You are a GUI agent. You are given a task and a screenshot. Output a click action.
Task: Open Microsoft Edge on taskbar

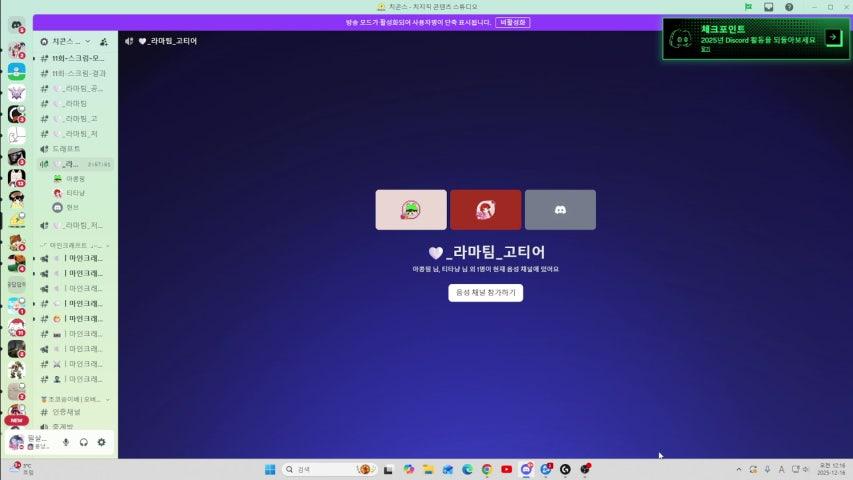(467, 469)
